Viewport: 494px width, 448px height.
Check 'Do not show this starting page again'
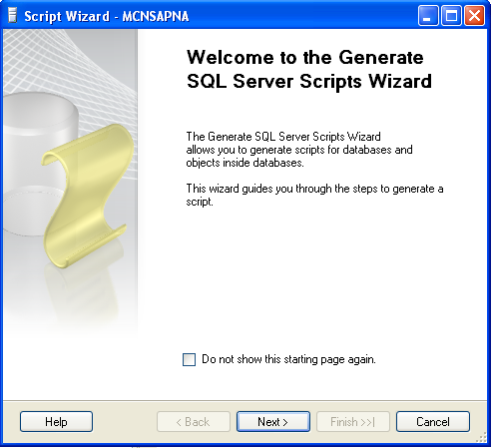(189, 359)
